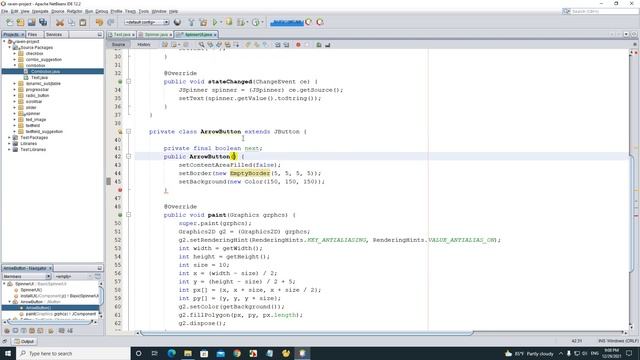
Task: Click the New Project toolbar icon
Action: [x=20, y=22]
